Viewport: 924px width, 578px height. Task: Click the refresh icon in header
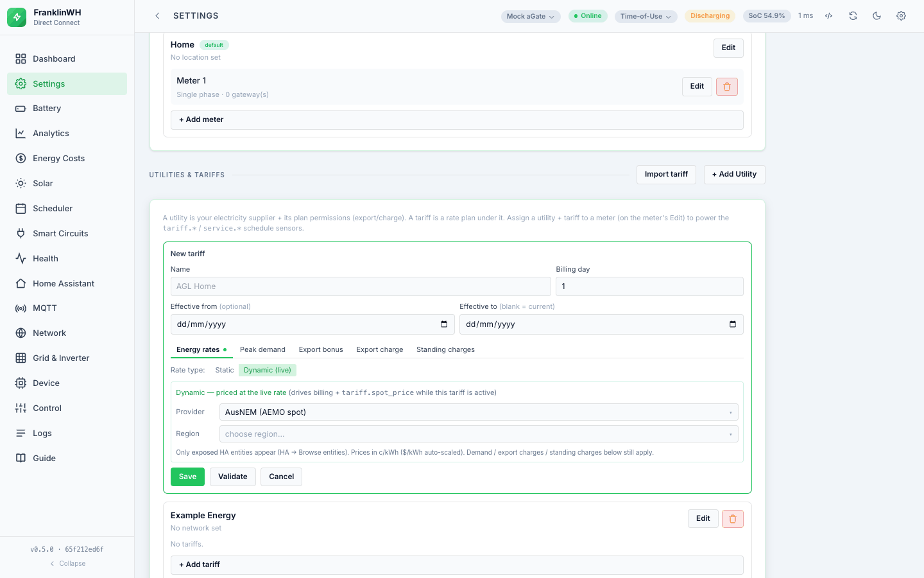tap(853, 16)
